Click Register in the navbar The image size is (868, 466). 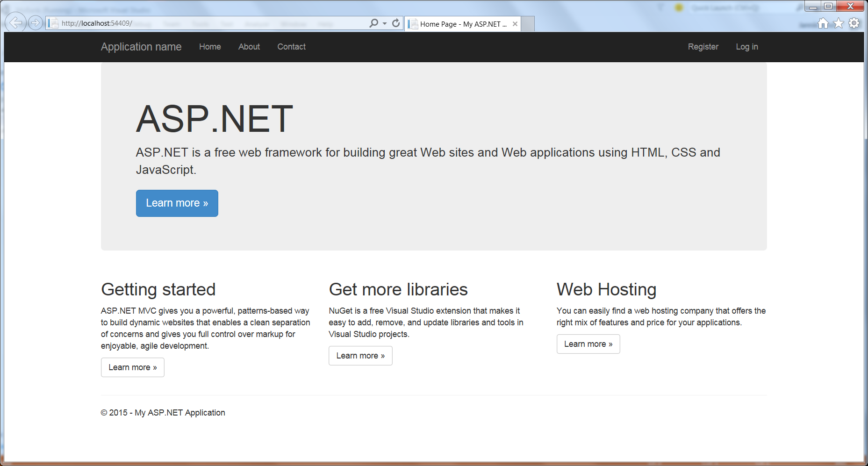(703, 47)
